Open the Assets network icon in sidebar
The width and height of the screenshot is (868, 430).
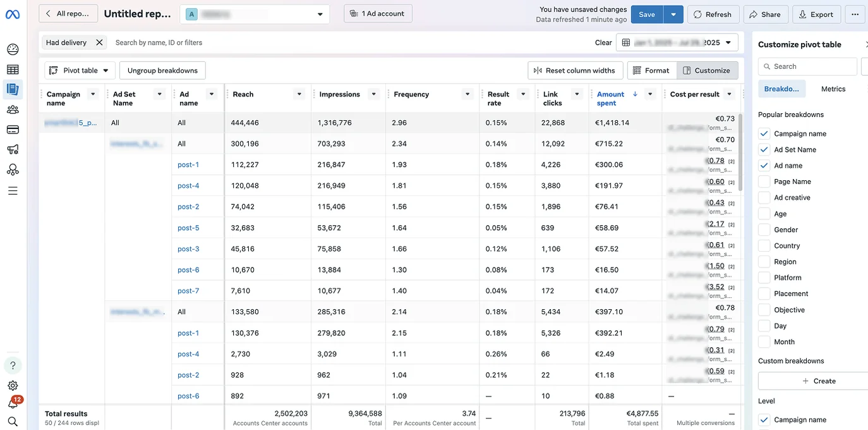[13, 169]
